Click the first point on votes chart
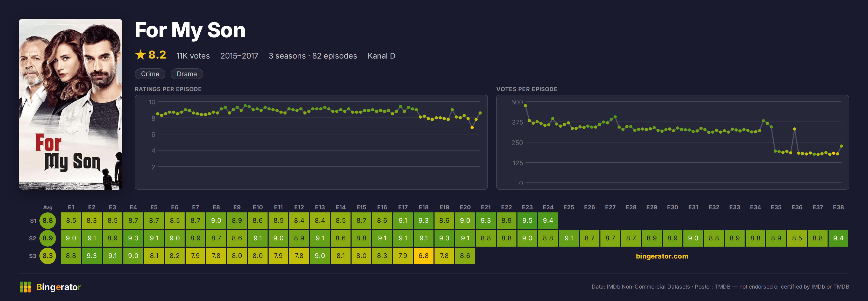 [525, 106]
